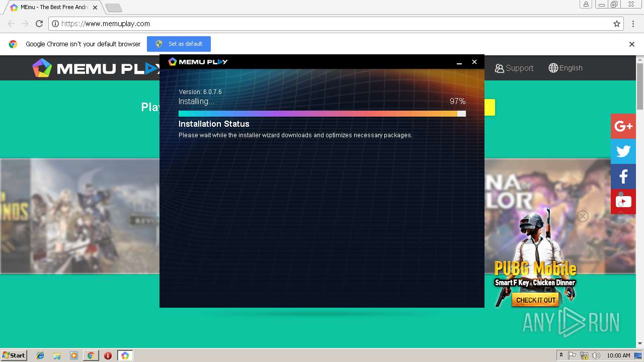This screenshot has height=362, width=644.
Task: Click Set as default browser button
Action: click(179, 44)
